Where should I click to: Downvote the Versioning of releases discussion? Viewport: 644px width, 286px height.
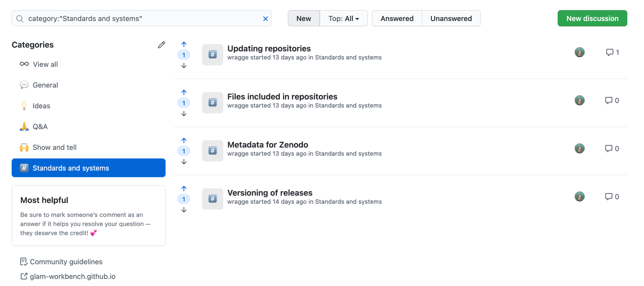[184, 210]
